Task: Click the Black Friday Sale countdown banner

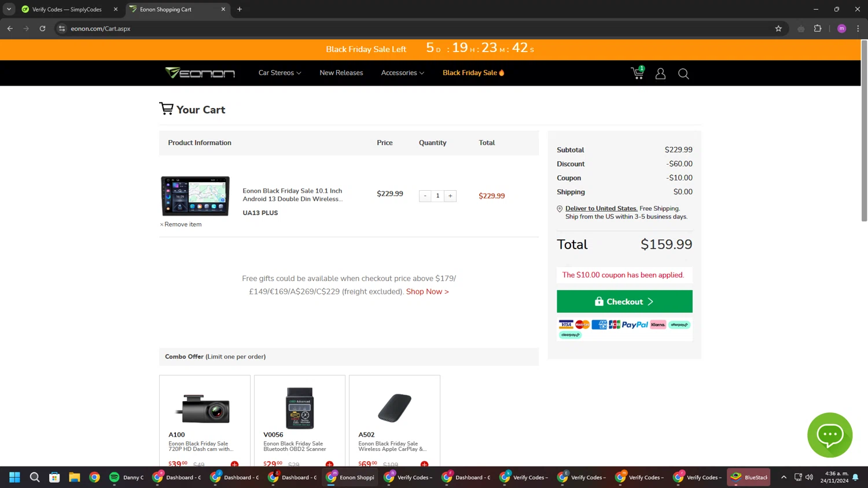Action: [430, 49]
